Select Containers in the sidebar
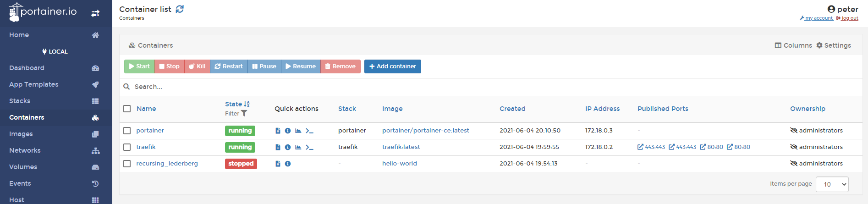The image size is (868, 204). [27, 117]
